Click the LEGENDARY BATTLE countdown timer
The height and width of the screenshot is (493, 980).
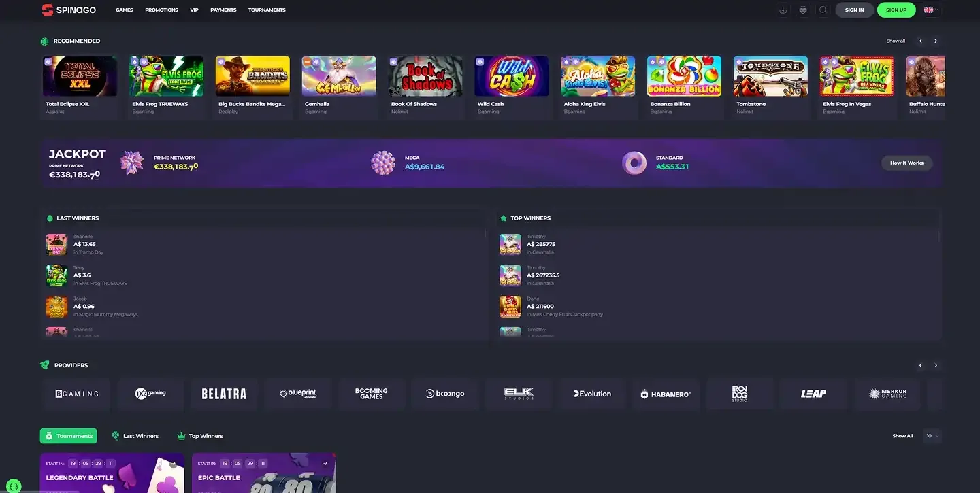[91, 463]
